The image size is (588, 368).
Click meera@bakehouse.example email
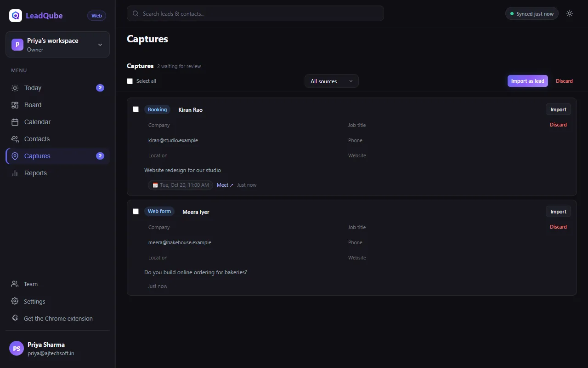[180, 242]
